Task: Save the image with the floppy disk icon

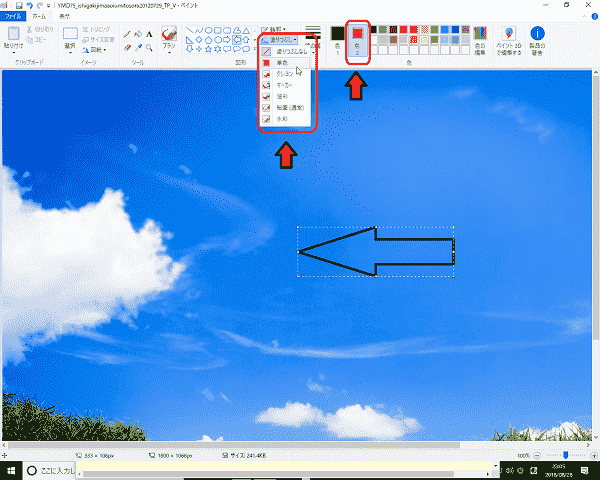Action: point(19,5)
